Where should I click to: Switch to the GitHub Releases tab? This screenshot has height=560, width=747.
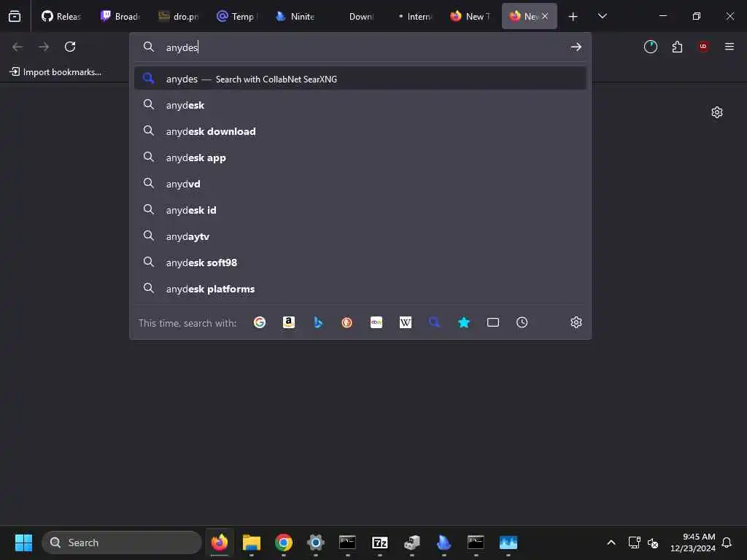[x=62, y=16]
